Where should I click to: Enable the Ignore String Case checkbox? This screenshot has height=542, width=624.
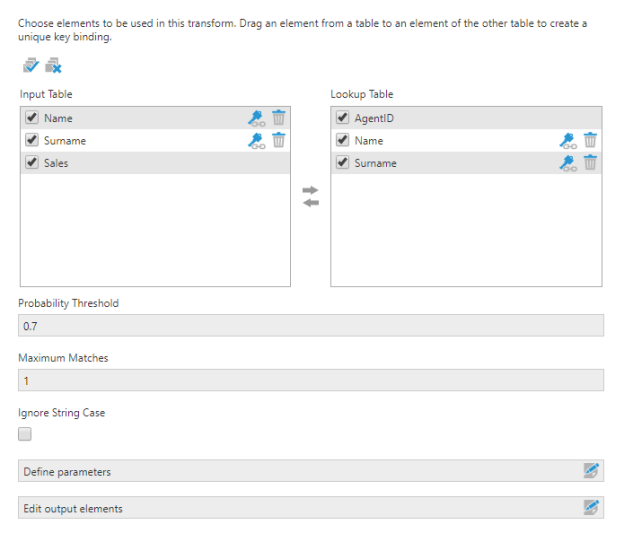click(x=25, y=434)
